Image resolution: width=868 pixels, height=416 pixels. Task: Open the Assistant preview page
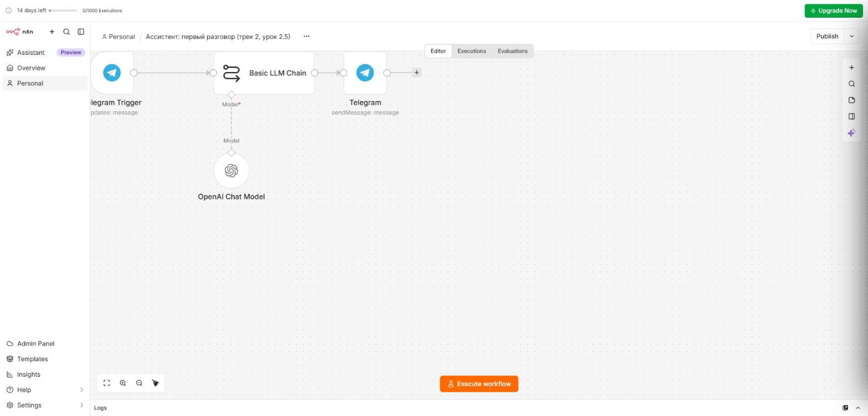45,53
